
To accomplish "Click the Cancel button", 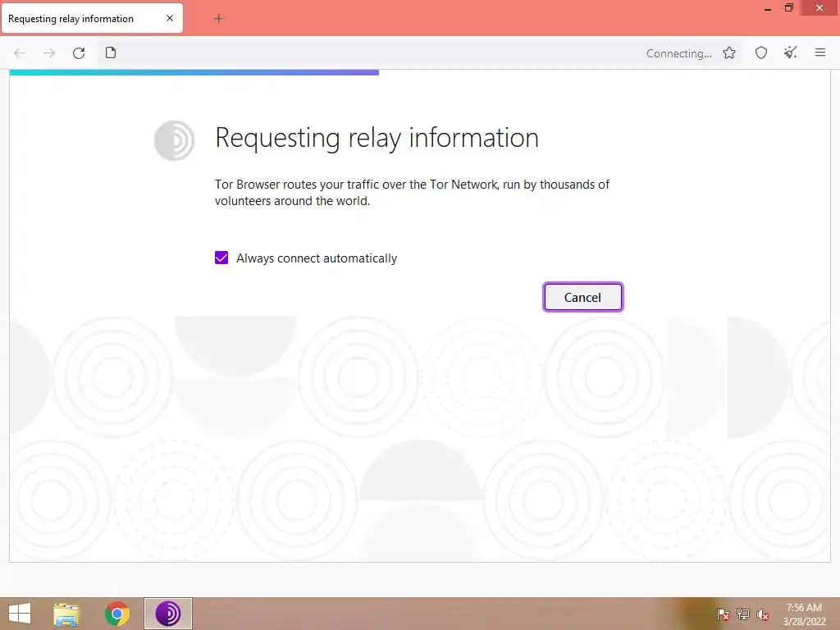I will (x=583, y=297).
